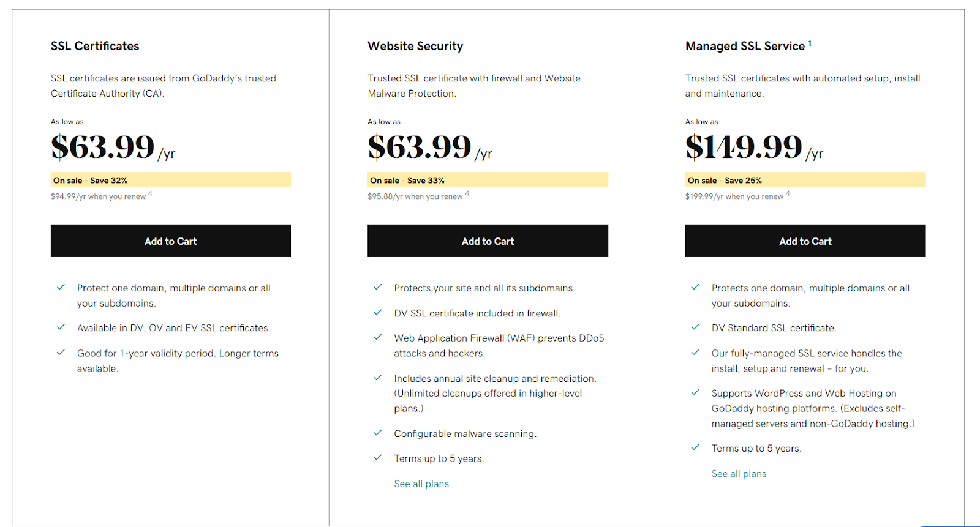Click checkmark beside 1-year validity period
The height and width of the screenshot is (527, 980).
[x=61, y=353]
